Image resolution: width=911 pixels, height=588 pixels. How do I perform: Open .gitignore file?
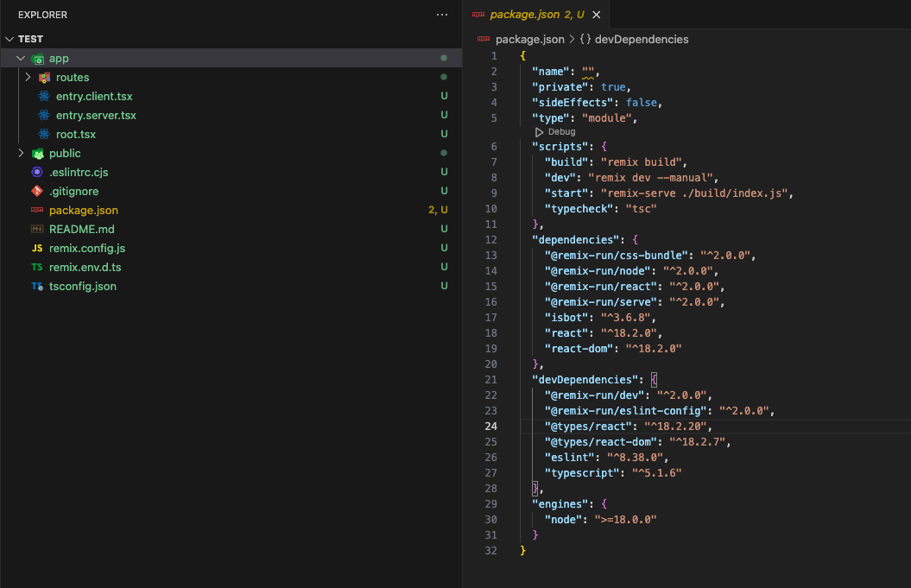pyautogui.click(x=73, y=191)
